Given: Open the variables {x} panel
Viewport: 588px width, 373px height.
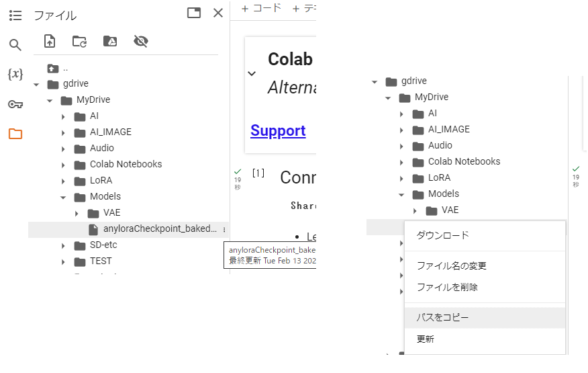Looking at the screenshot, I should [15, 75].
